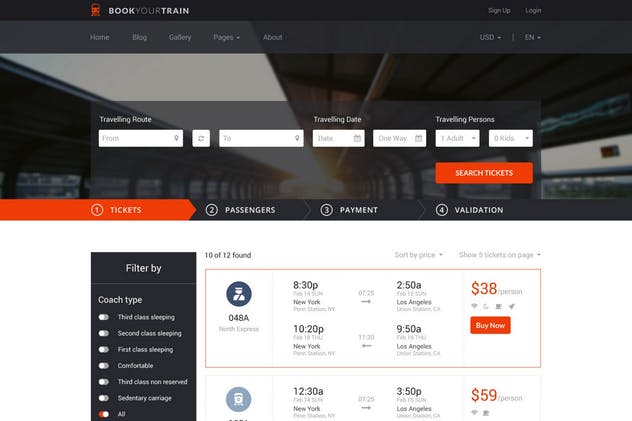Toggle the Second class sleeping filter

click(x=104, y=333)
